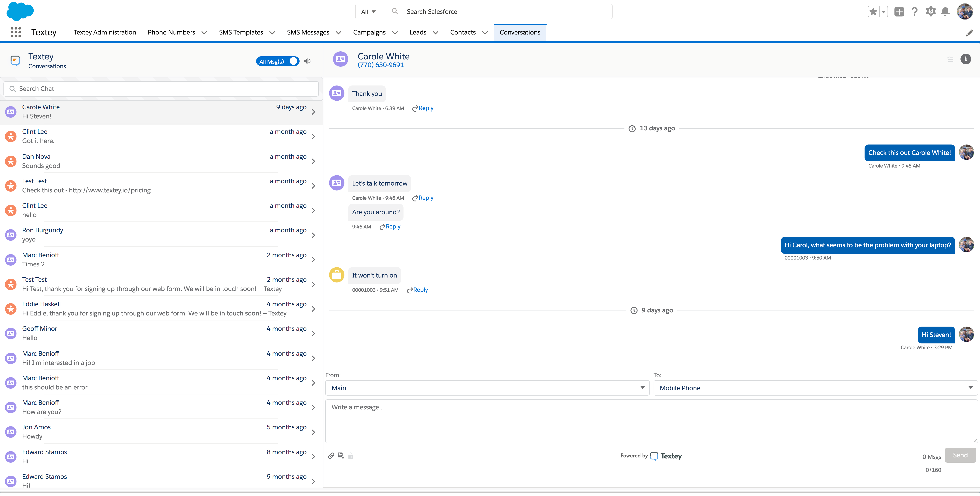Expand the Campaigns tab chevron
Viewport: 980px width, 496px height.
(394, 33)
